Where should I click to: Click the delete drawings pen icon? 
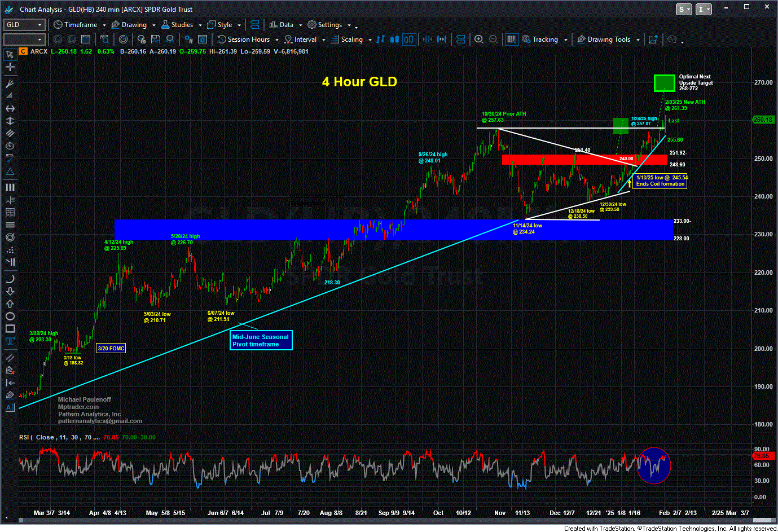pos(10,370)
